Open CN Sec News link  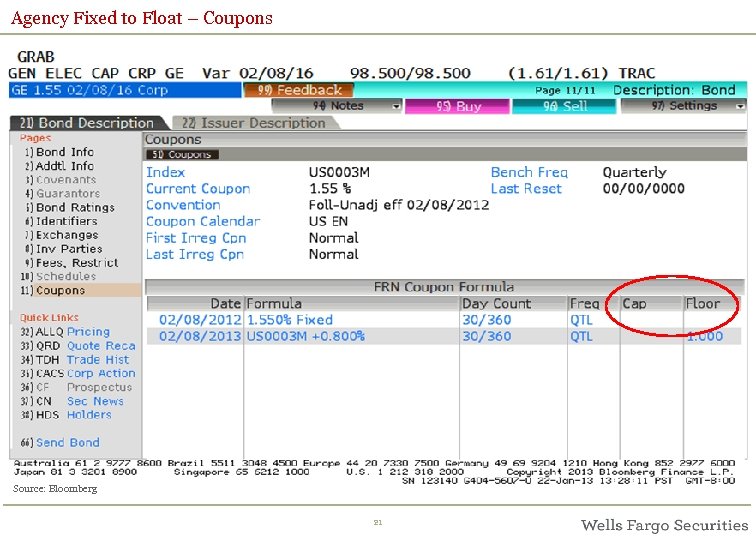(72, 401)
